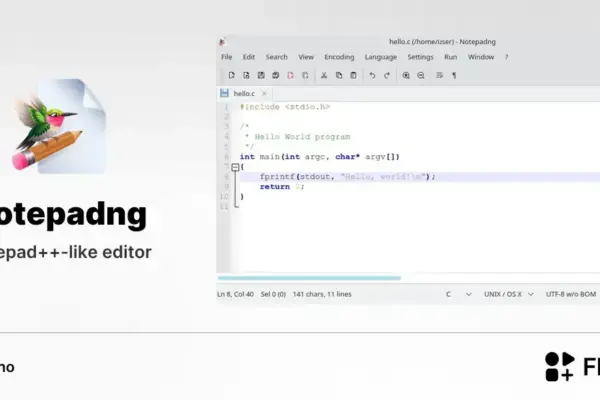Click the Open file toolbar icon
600x400 pixels.
tap(246, 75)
